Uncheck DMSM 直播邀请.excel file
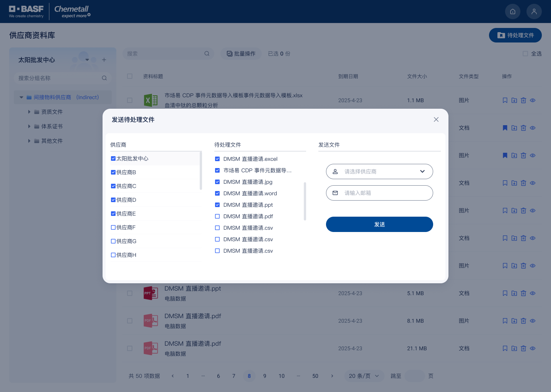 pos(217,159)
